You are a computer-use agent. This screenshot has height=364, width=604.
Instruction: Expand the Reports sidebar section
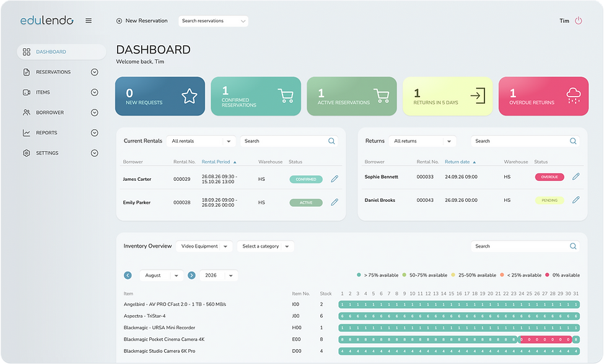click(x=94, y=132)
